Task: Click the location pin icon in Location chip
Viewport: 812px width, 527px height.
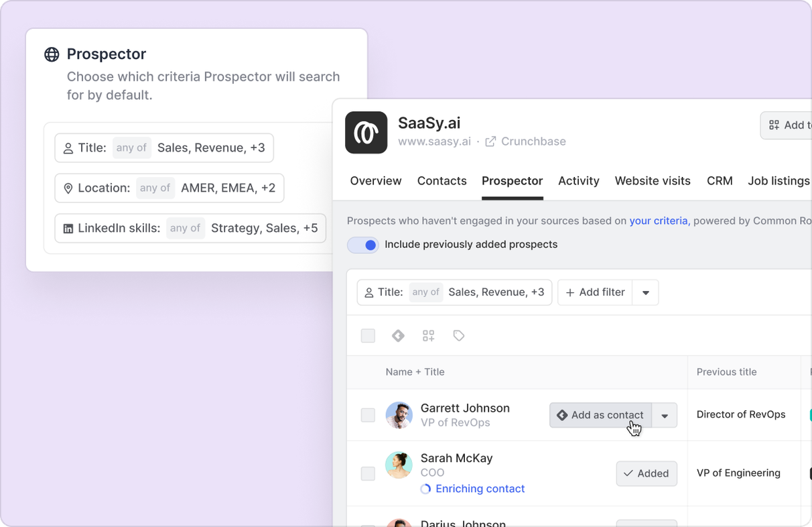Action: 68,188
